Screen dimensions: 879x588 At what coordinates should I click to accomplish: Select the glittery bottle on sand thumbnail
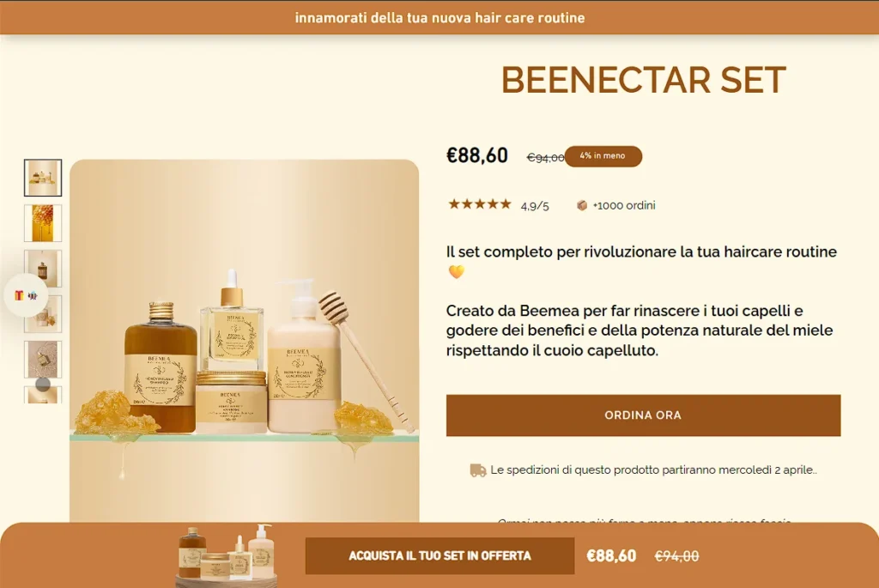43,360
